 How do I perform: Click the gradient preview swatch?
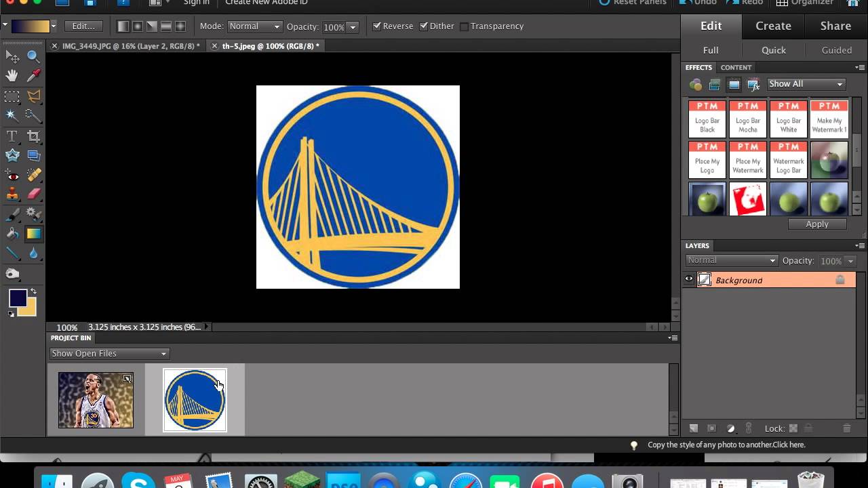tap(30, 26)
